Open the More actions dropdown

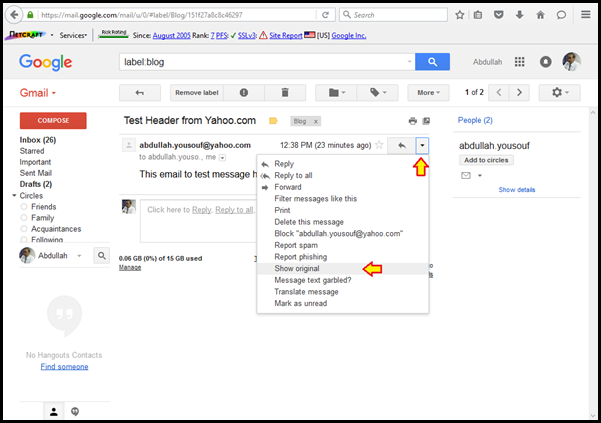[x=428, y=93]
